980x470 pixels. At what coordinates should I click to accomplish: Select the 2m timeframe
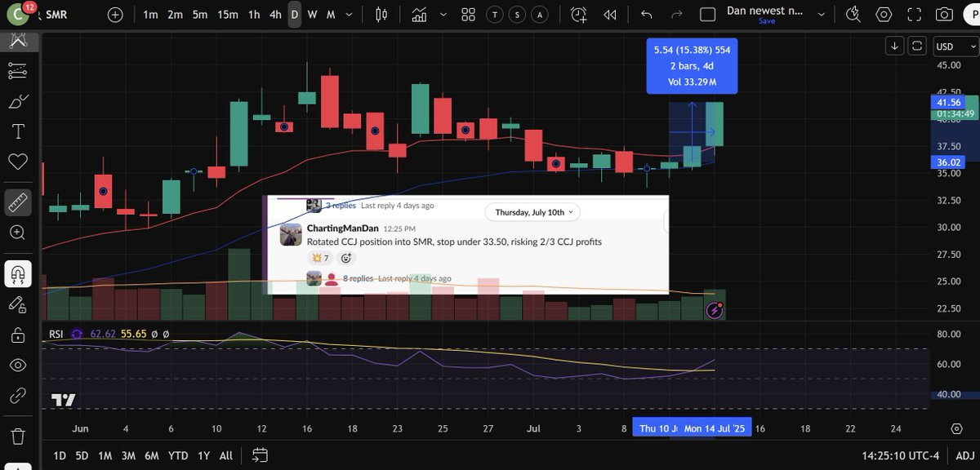[175, 15]
